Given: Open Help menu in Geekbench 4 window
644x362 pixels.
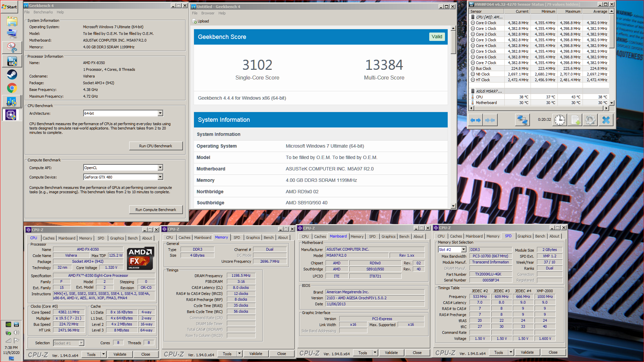Looking at the screenshot, I should pyautogui.click(x=60, y=12).
